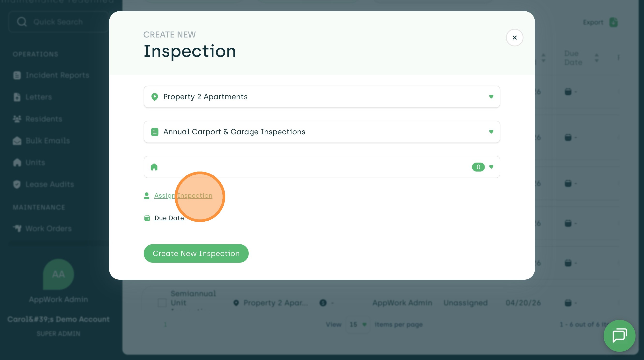
Task: Click the Quick Search field
Action: pyautogui.click(x=59, y=22)
